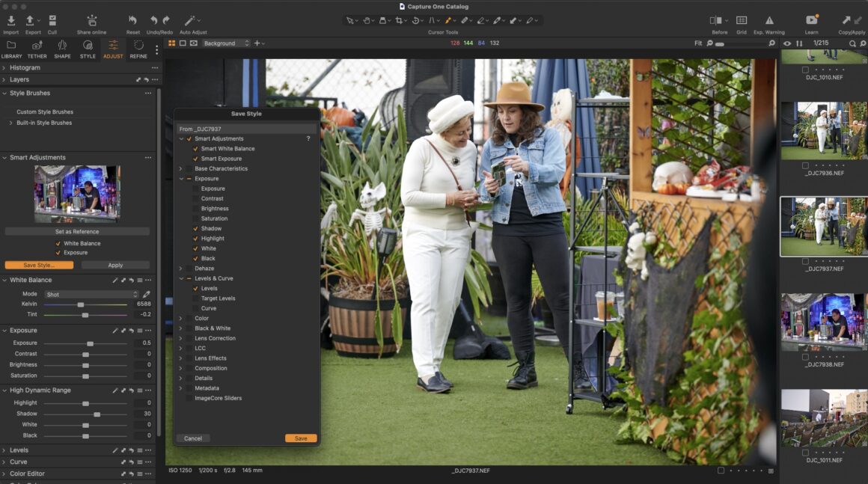Viewport: 868px width, 484px height.
Task: Open the Library tool tab
Action: [11, 49]
